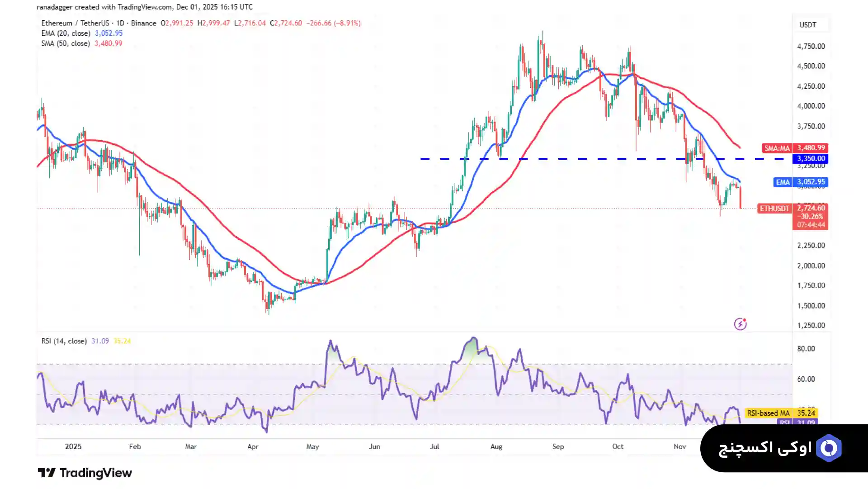Viewport: 868px width, 489px height.
Task: Click the TradingView wordmark text
Action: (96, 473)
